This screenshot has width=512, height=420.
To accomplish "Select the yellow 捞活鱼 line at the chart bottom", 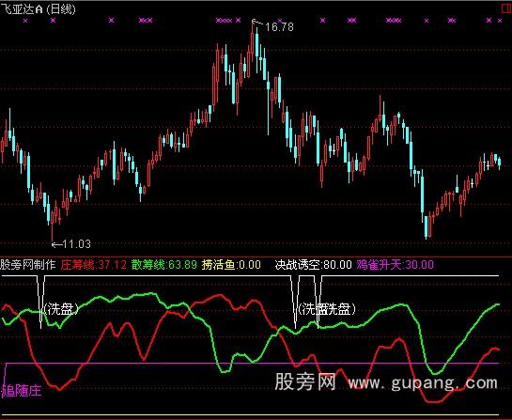I will click(x=250, y=415).
